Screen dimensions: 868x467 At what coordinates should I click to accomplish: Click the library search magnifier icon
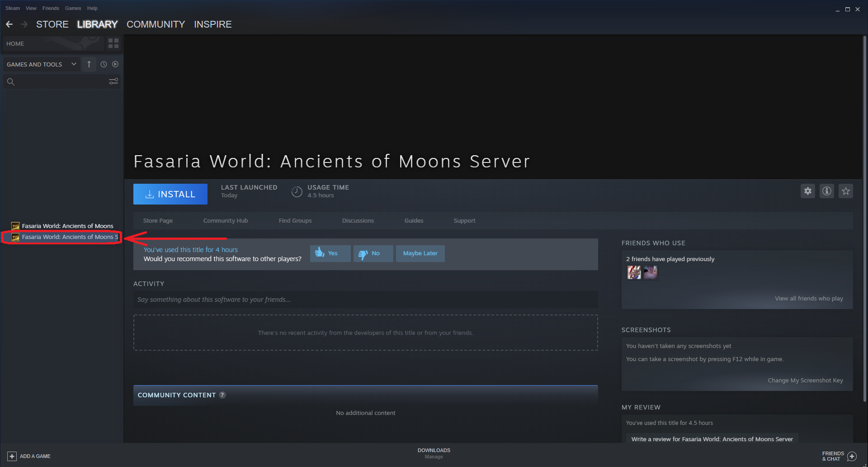coord(11,82)
